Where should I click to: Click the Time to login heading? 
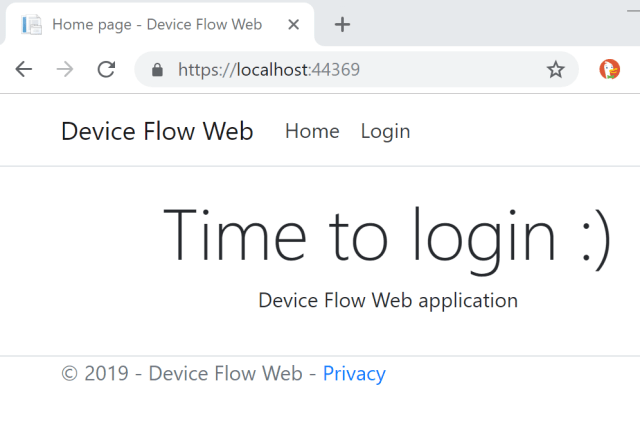387,236
